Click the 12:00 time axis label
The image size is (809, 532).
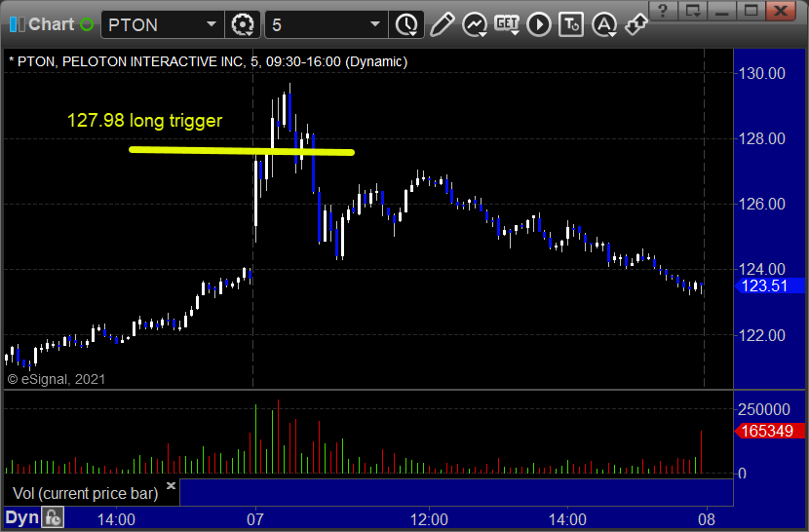pos(429,519)
